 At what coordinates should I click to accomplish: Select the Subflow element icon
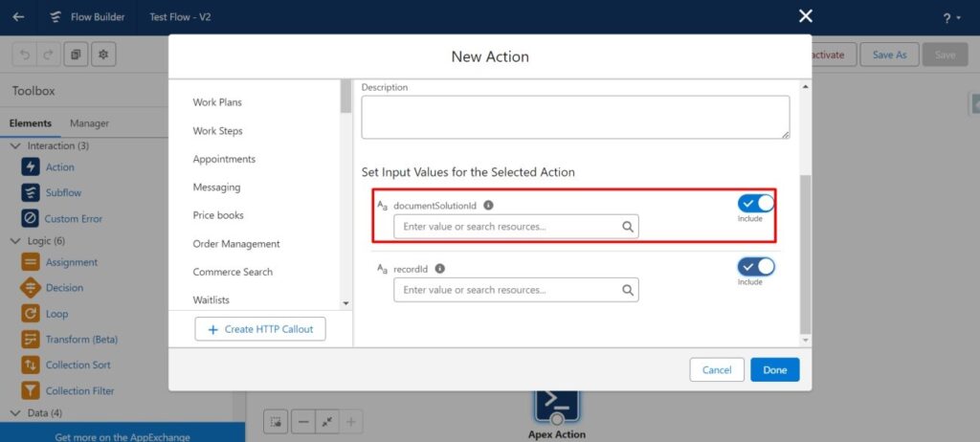30,192
